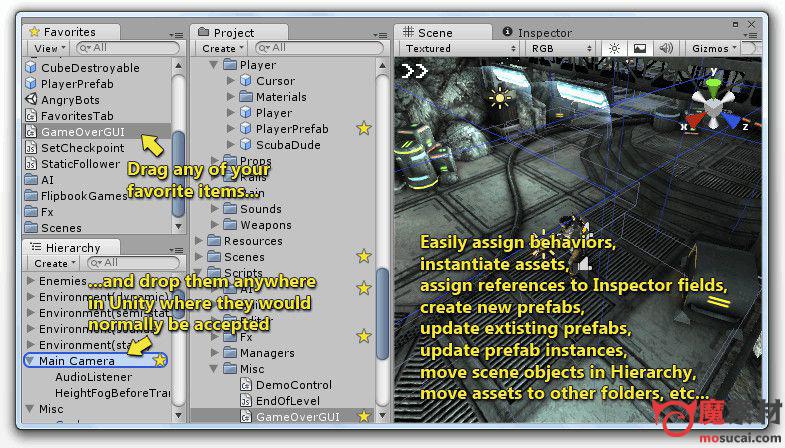Click the Cursor prefab icon in Project

245,81
